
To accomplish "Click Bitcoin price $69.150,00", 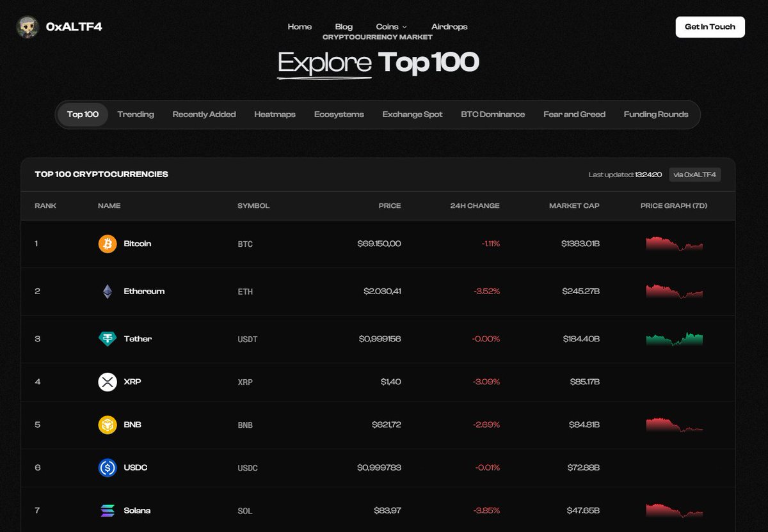I will click(x=380, y=244).
